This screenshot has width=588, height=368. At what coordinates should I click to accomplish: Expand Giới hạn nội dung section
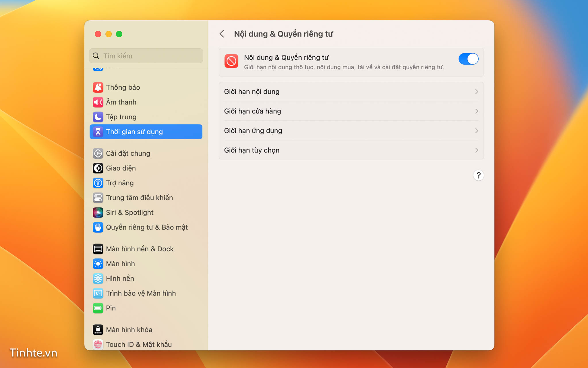(x=351, y=92)
